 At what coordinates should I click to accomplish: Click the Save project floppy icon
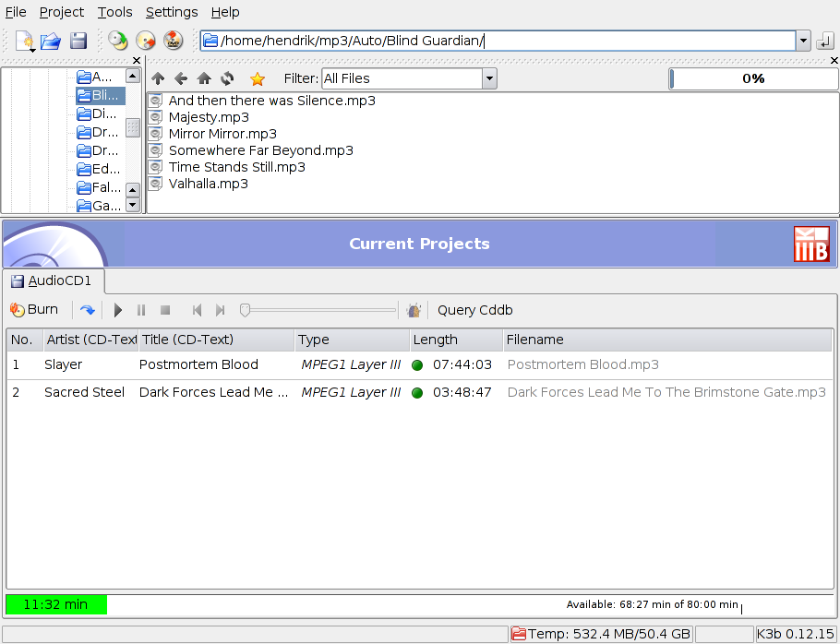[78, 41]
